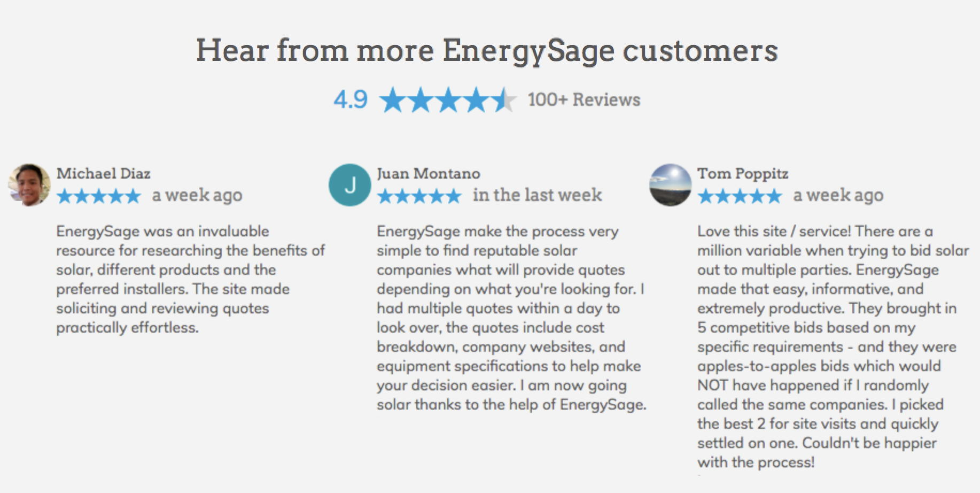Viewport: 980px width, 493px height.
Task: Click Michael Diaz's 'a week ago' timestamp
Action: tap(197, 196)
